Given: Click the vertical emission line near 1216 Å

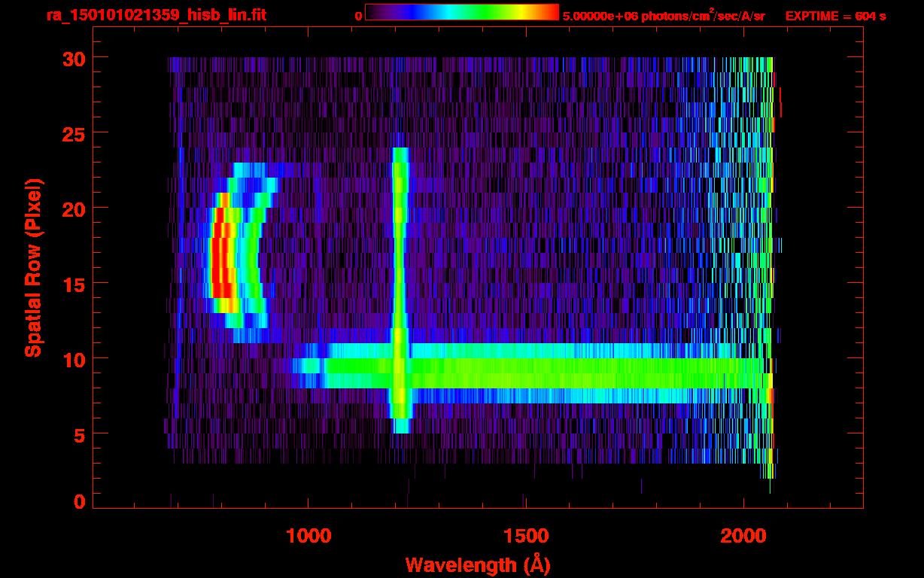Looking at the screenshot, I should pos(400,290).
